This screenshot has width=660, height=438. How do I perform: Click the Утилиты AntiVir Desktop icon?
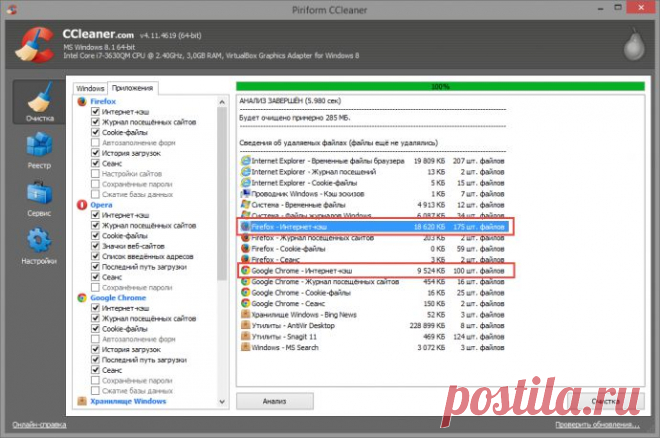245,325
